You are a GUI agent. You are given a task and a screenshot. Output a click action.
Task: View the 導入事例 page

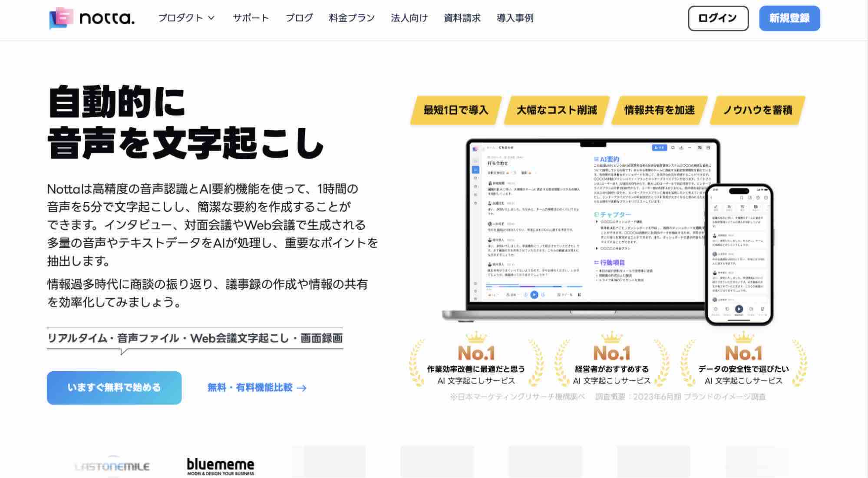pos(515,18)
